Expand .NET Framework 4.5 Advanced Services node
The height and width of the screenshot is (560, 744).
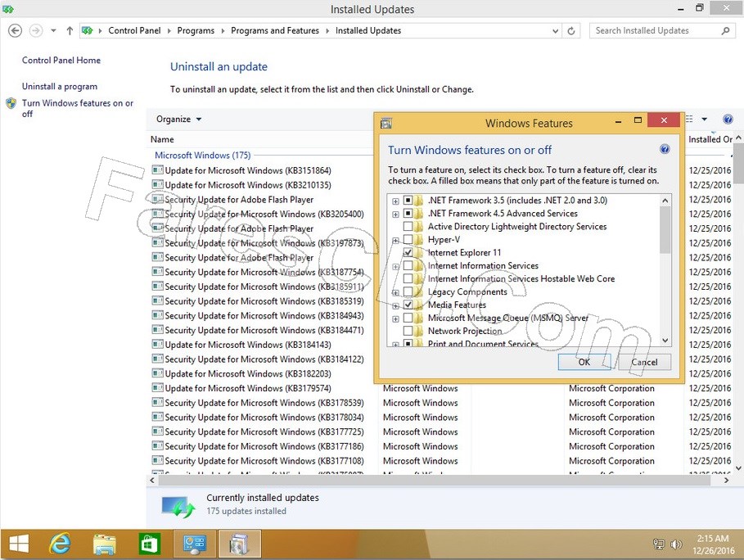[x=395, y=215]
